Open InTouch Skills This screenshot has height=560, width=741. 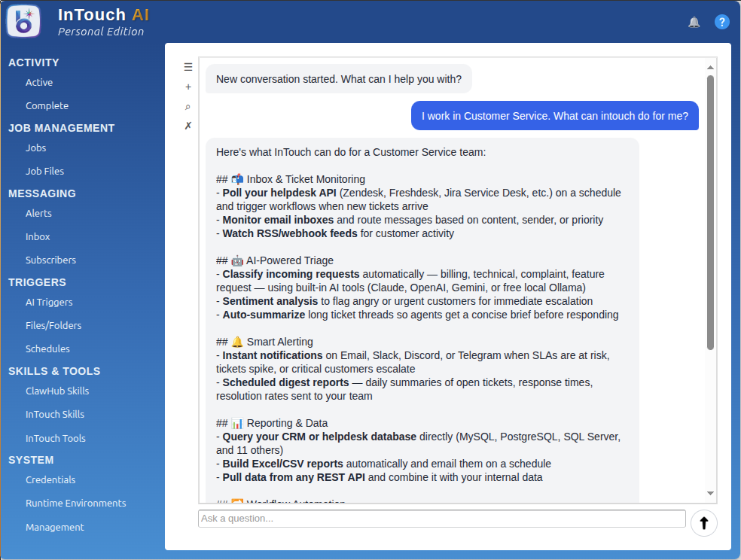pyautogui.click(x=55, y=414)
